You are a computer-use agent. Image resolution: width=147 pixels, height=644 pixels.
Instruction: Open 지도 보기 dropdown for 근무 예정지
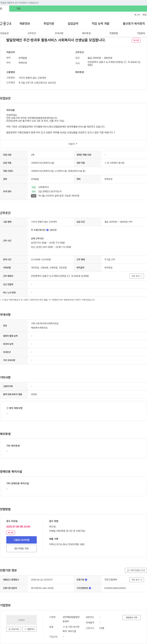(x=137, y=276)
